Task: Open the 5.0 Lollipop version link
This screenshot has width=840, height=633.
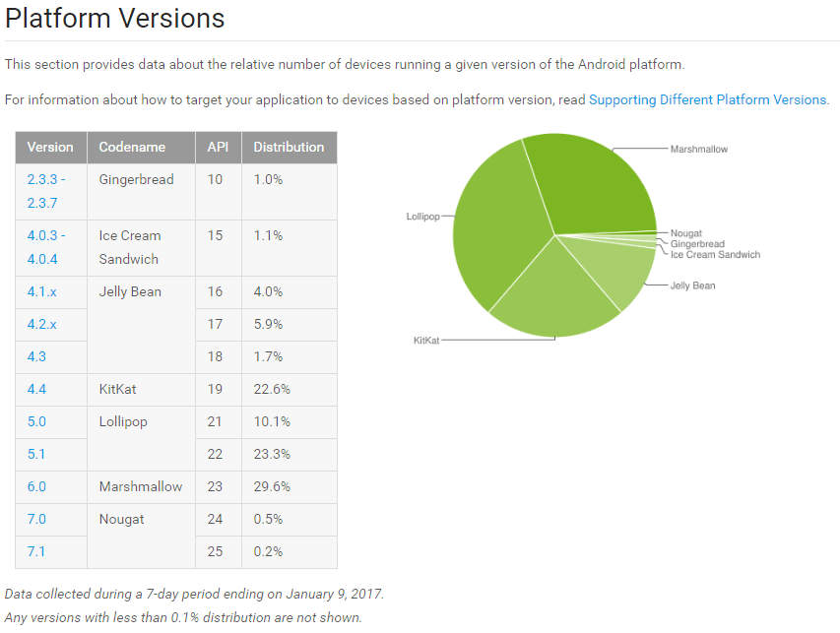Action: point(36,422)
